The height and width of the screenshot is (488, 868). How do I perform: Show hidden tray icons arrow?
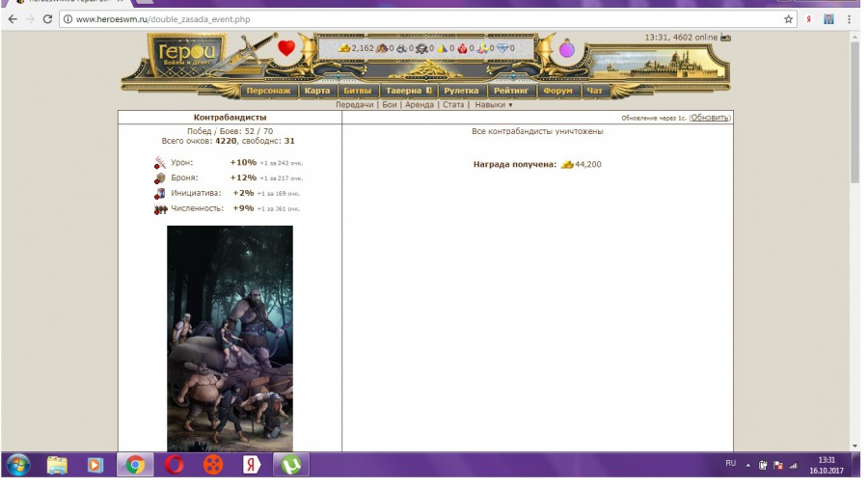(747, 465)
